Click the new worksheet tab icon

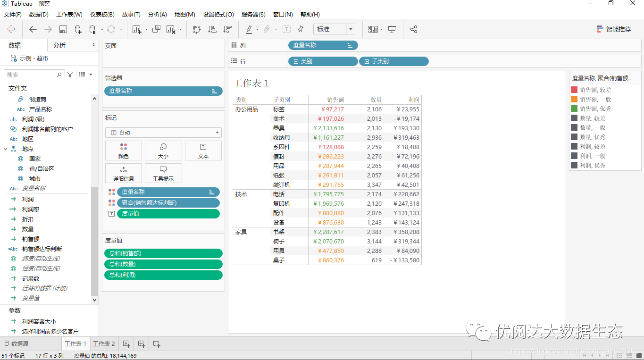[126, 344]
